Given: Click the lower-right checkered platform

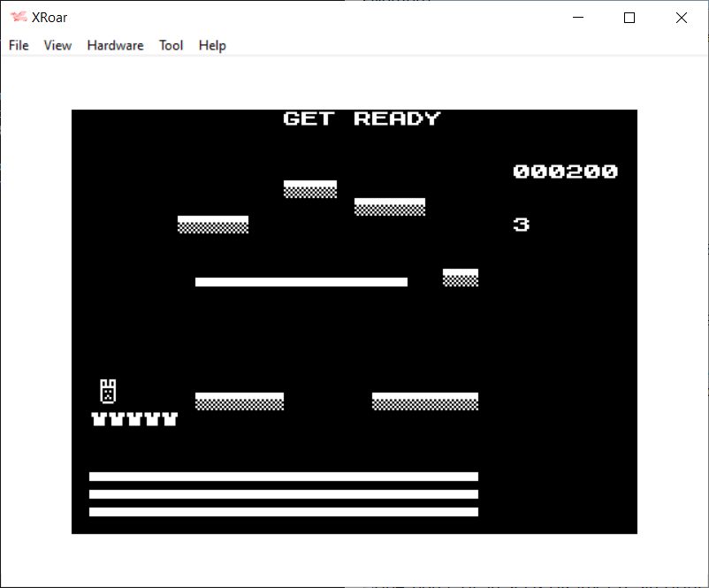Looking at the screenshot, I should coord(424,401).
